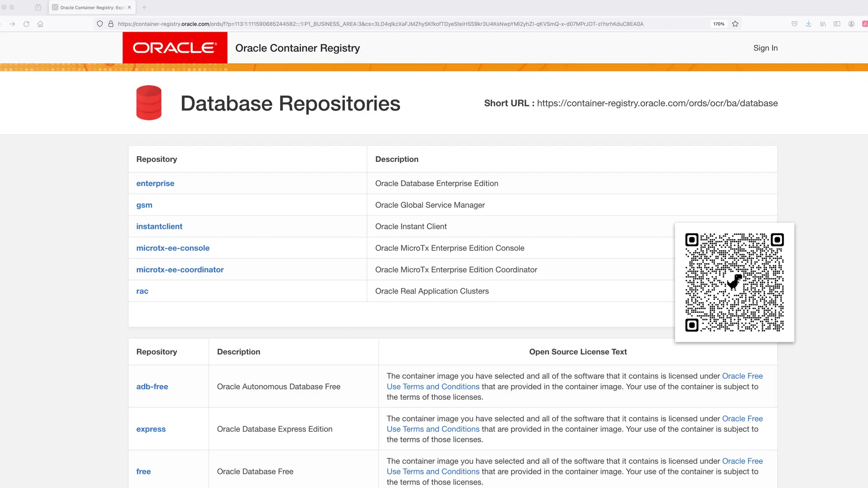Open a new tab with plus button
The height and width of the screenshot is (488, 868).
coord(144,7)
